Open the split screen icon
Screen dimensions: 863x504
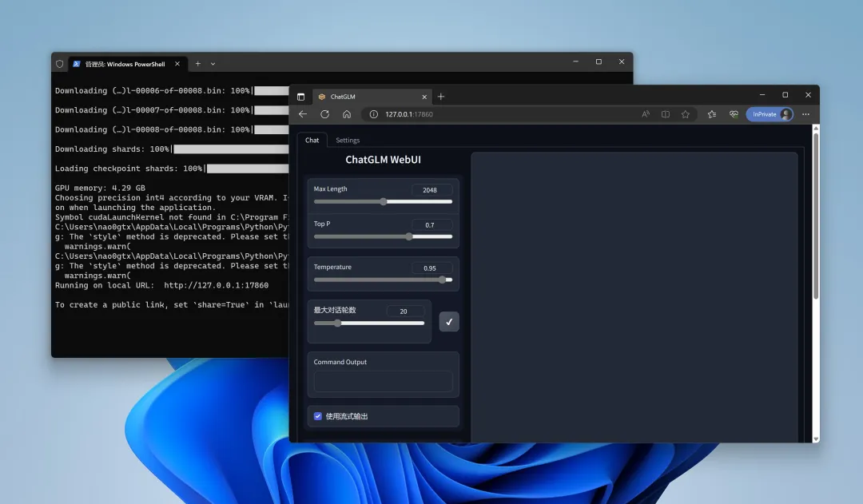tap(666, 114)
